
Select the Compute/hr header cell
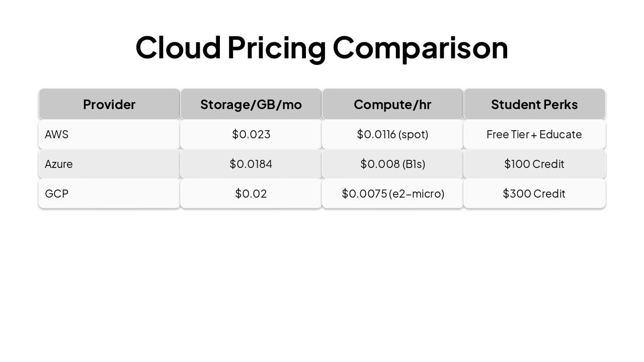392,105
